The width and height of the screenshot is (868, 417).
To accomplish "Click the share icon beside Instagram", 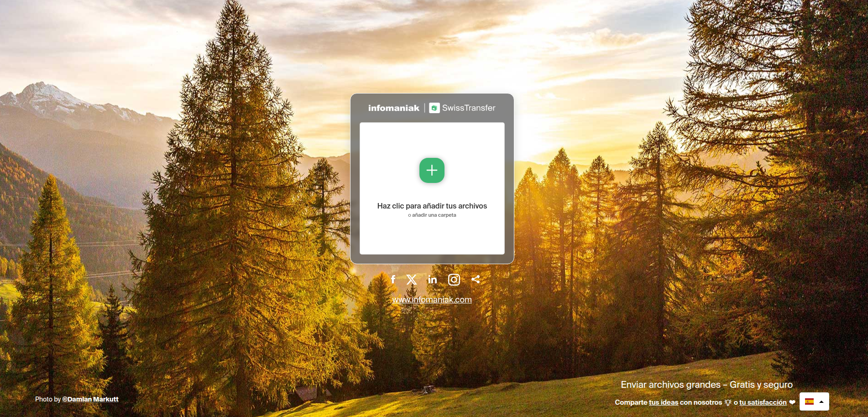I will [x=476, y=279].
